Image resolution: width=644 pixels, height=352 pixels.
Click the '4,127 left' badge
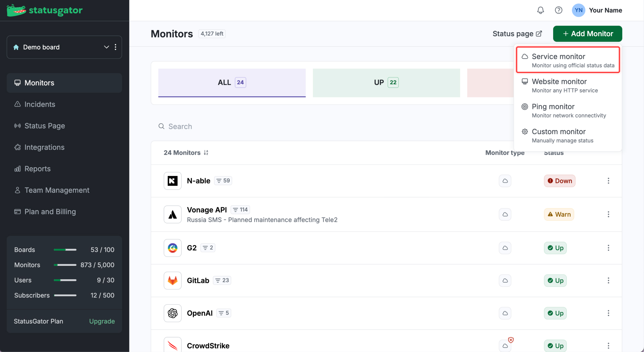click(212, 34)
